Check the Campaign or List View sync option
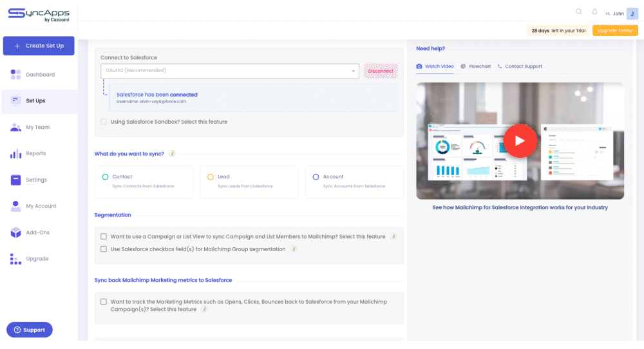The height and width of the screenshot is (349, 644). pos(104,236)
